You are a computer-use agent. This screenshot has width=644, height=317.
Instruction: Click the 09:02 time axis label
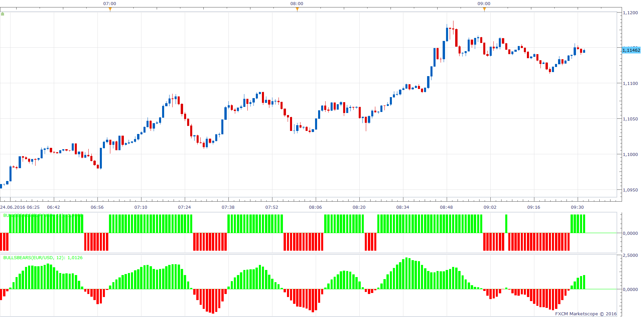(490, 207)
